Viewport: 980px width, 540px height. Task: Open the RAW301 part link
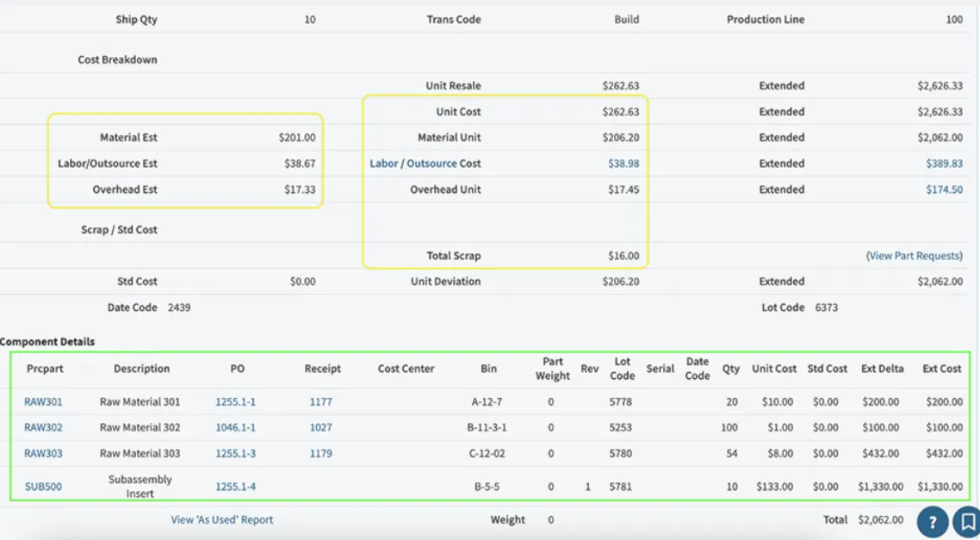tap(43, 402)
